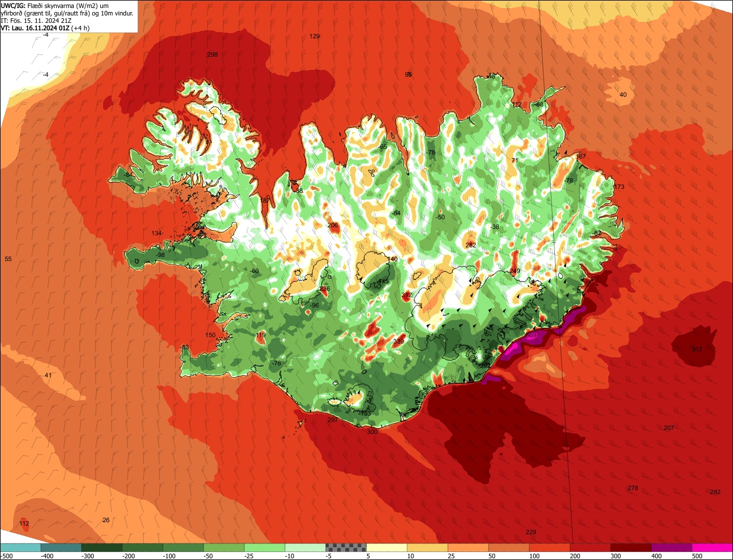Click the '26' value on the map
The image size is (733, 560).
pos(106,520)
